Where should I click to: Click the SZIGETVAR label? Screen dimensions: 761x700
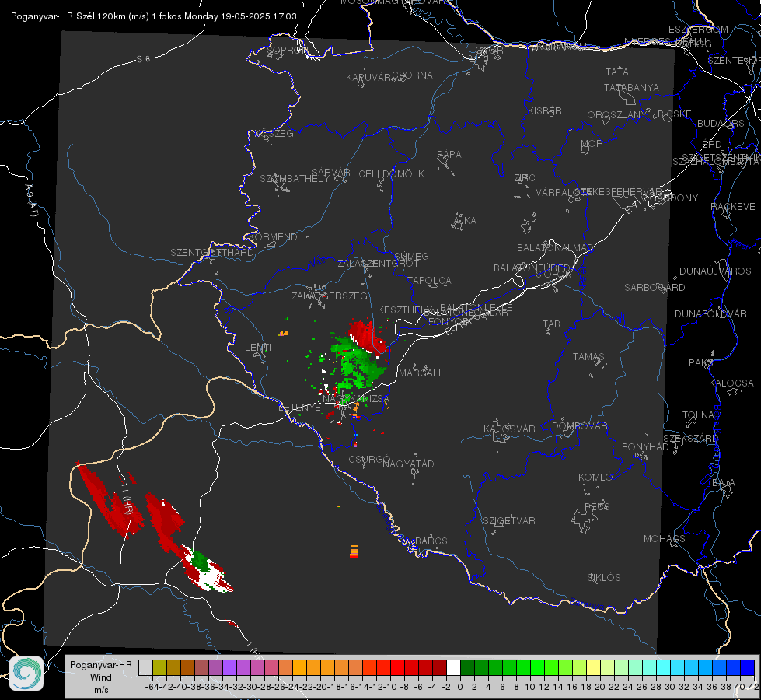click(508, 521)
